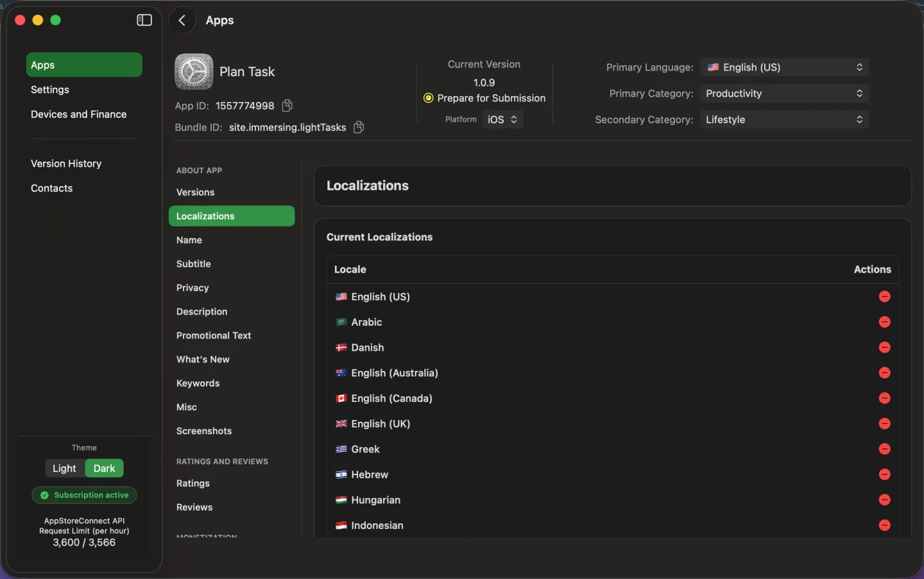This screenshot has height=579, width=924.
Task: Click the Plan Task app icon
Action: [x=194, y=72]
